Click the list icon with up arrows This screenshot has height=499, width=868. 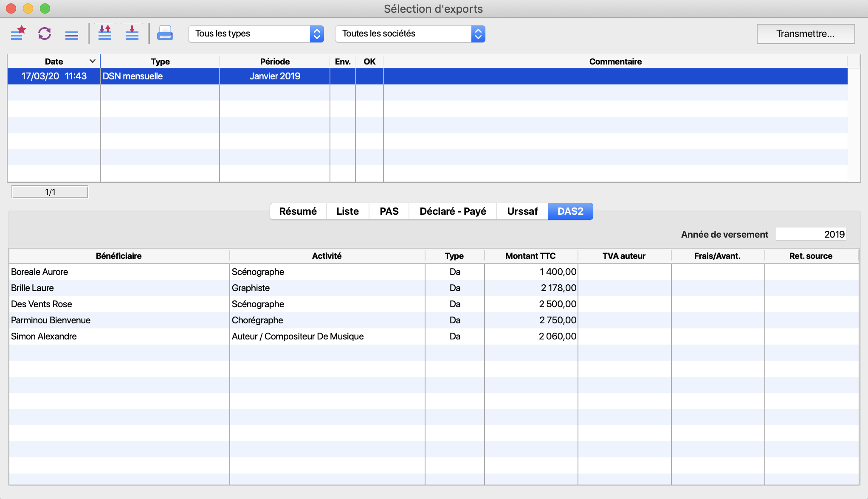105,33
